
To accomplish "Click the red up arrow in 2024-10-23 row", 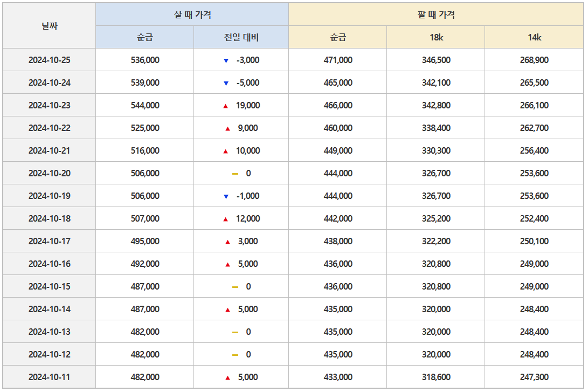I will 225,106.
